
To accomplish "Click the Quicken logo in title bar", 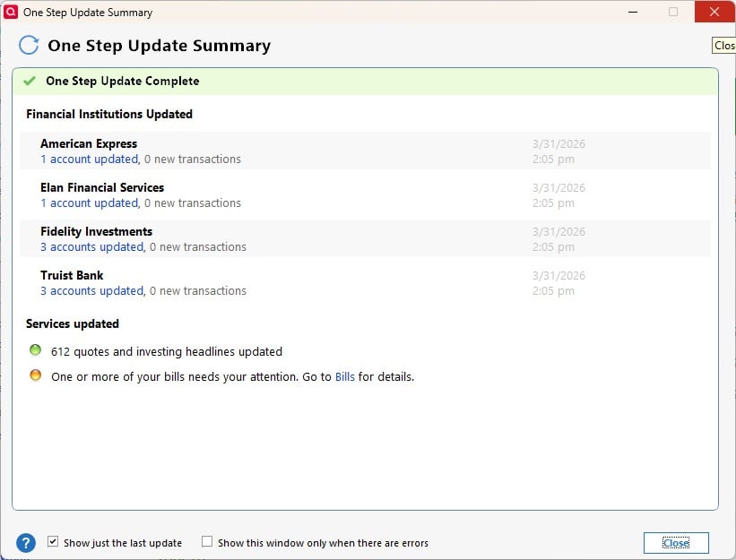I will pyautogui.click(x=11, y=12).
